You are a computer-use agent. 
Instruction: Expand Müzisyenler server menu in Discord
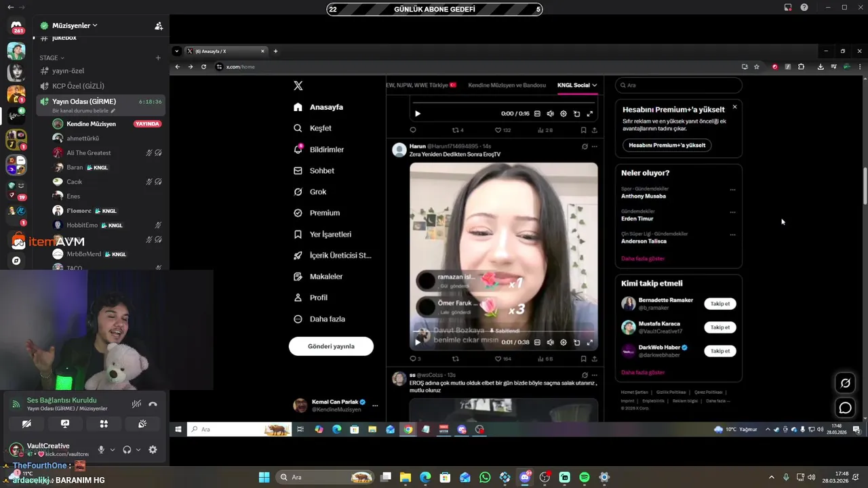pyautogui.click(x=75, y=26)
